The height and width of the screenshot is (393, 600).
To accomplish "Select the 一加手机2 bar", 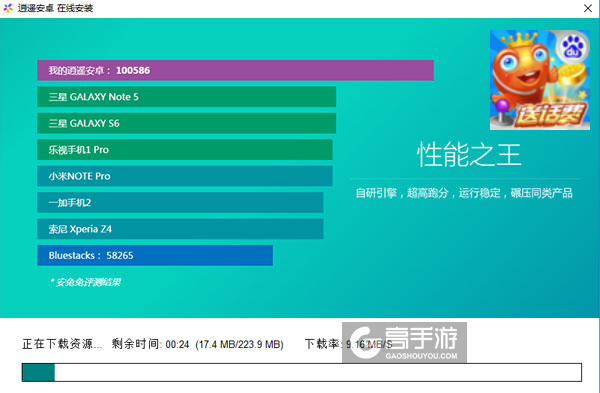I will tap(180, 202).
